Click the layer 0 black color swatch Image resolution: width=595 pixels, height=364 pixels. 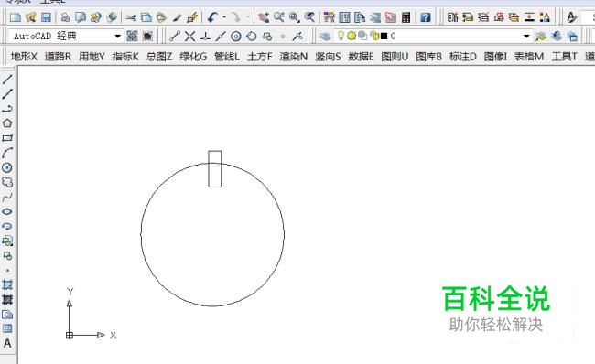[x=384, y=36]
